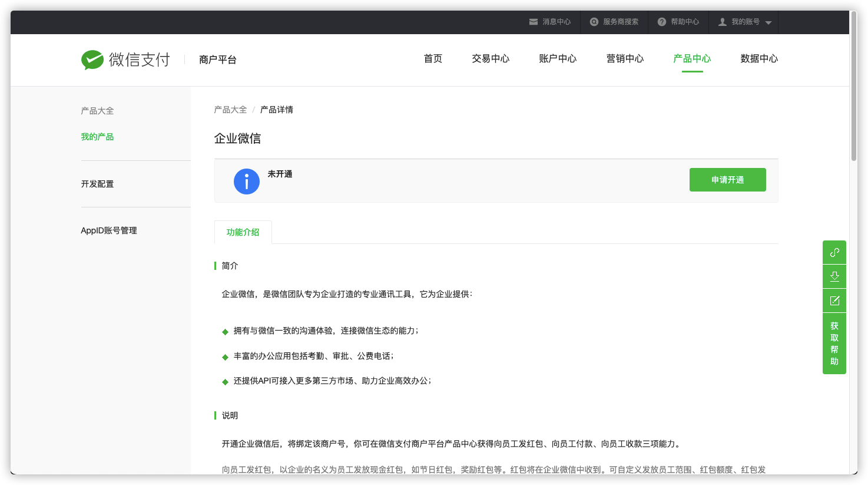Screen dimensions: 868x485
Task: Click the green link icon in side widget
Action: point(834,252)
